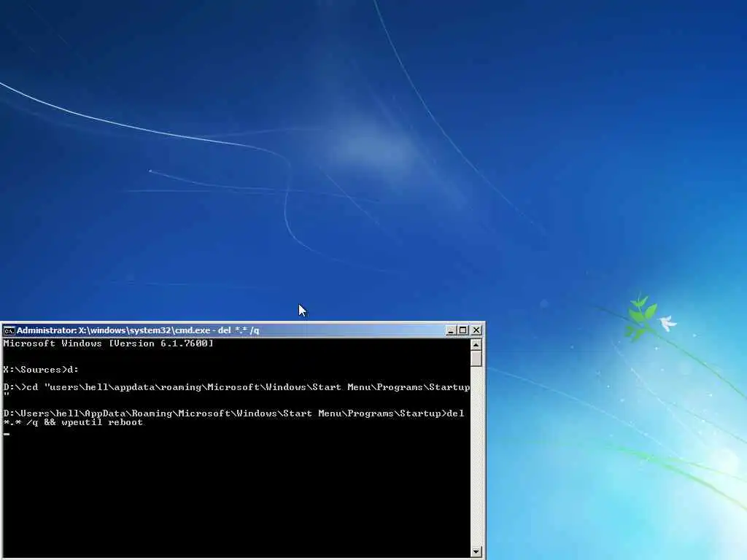Screen dimensions: 747x560
Task: Click the vertical scrollbar thumb in cmd
Action: point(476,358)
